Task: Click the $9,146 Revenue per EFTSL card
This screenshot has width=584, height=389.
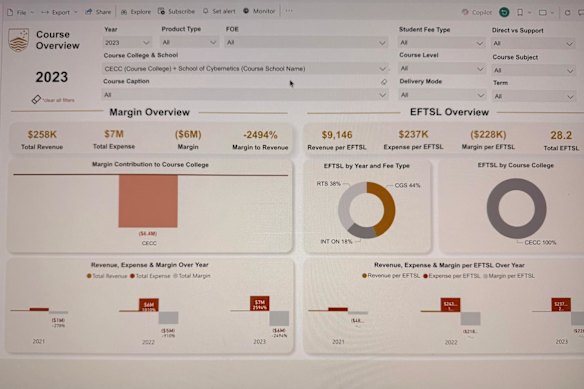Action: (x=337, y=140)
